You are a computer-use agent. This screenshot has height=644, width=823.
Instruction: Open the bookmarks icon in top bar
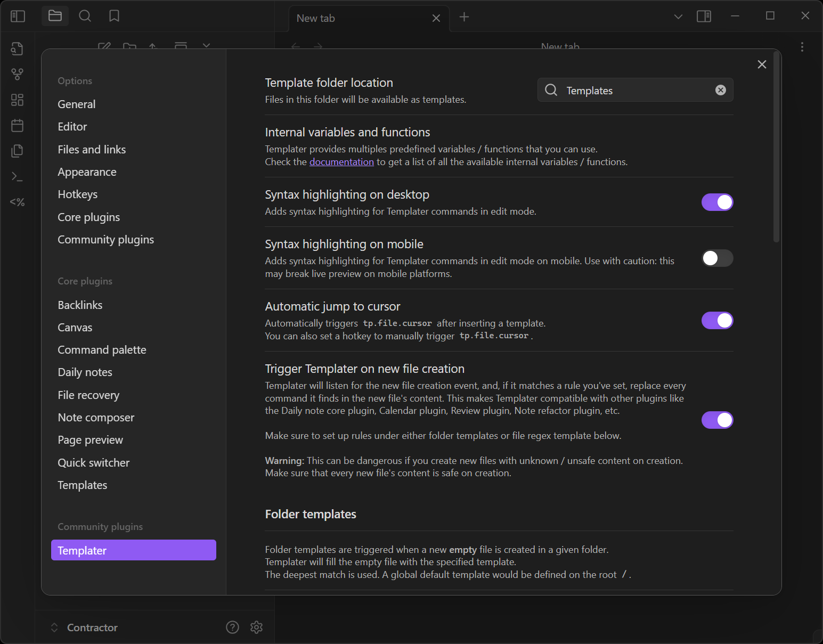(114, 16)
